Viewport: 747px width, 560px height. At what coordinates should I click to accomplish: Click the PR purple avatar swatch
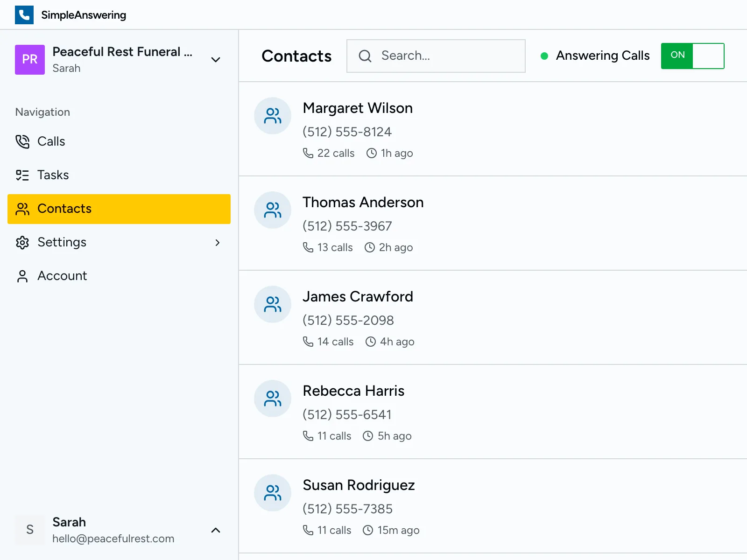pos(29,60)
